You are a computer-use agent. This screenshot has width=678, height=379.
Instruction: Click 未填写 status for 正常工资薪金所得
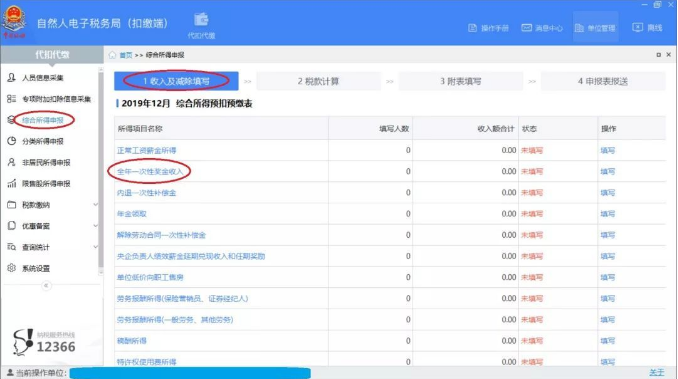click(x=532, y=150)
